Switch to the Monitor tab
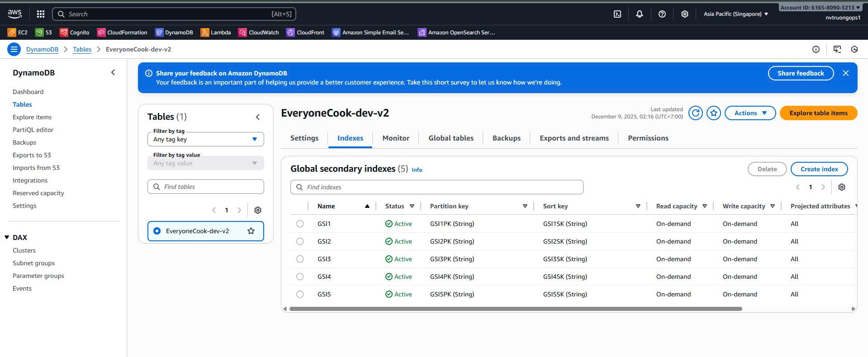Image resolution: width=868 pixels, height=357 pixels. 396,138
